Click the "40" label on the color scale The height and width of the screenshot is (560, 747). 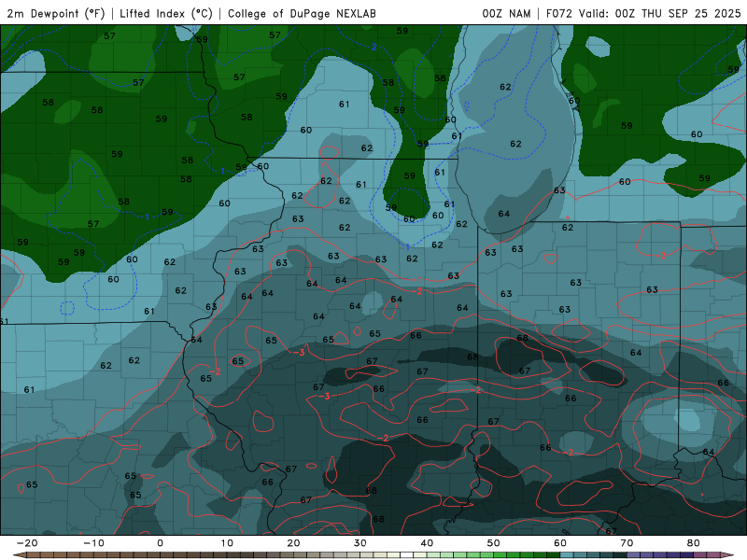pyautogui.click(x=427, y=543)
